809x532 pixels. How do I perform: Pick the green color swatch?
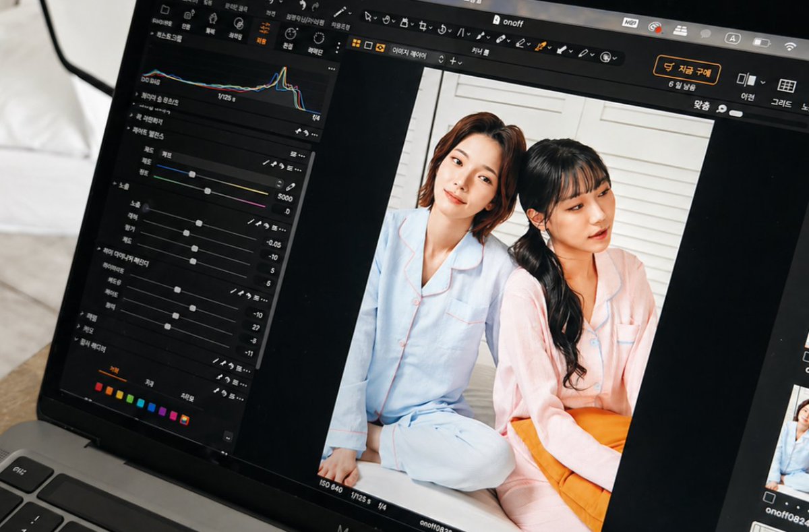[129, 398]
